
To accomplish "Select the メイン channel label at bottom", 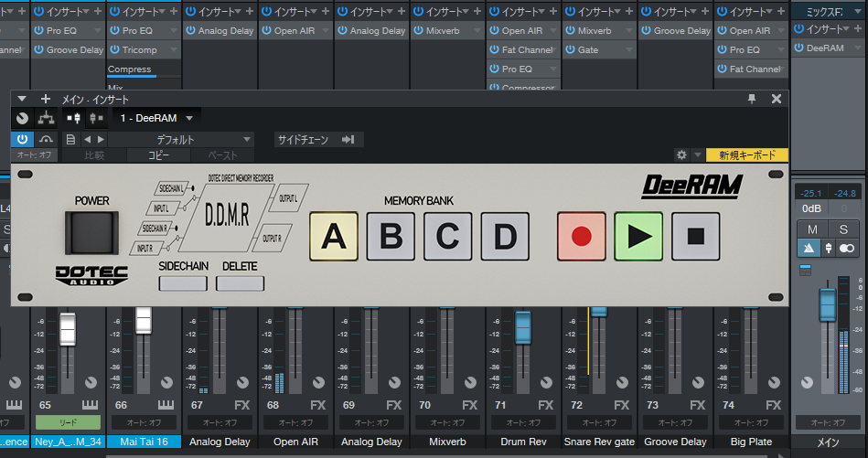I will click(x=828, y=442).
